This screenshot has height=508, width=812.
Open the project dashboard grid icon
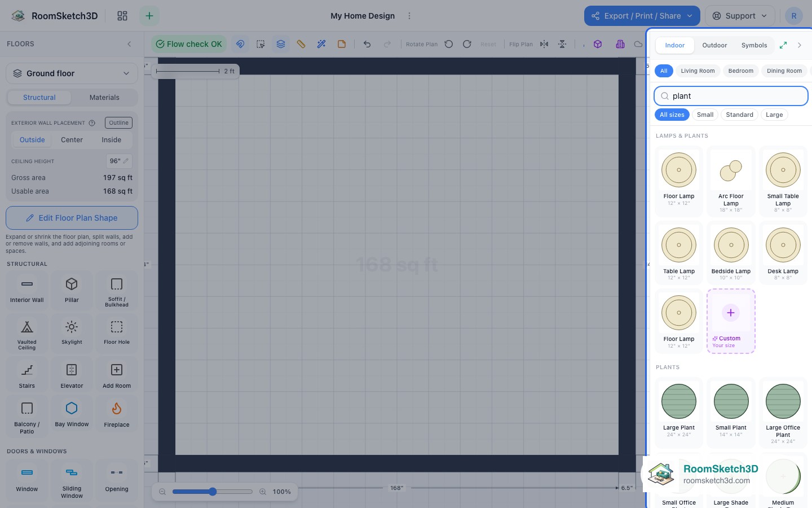122,16
